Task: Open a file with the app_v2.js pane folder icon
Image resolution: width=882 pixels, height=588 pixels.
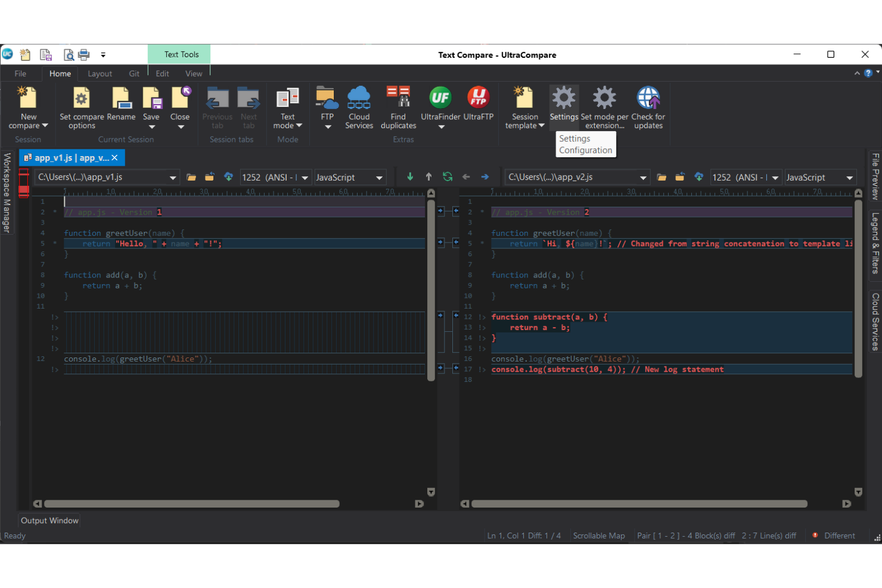Action: (661, 177)
